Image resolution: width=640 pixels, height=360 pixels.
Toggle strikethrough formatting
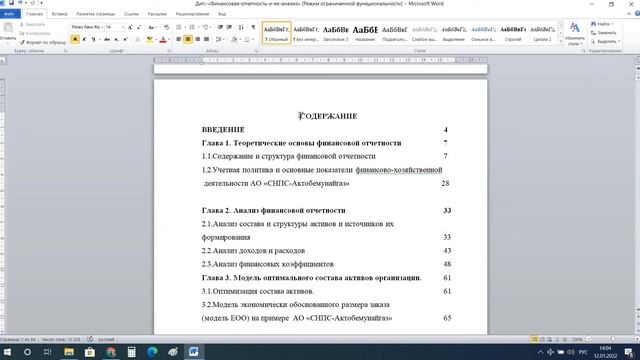point(107,39)
